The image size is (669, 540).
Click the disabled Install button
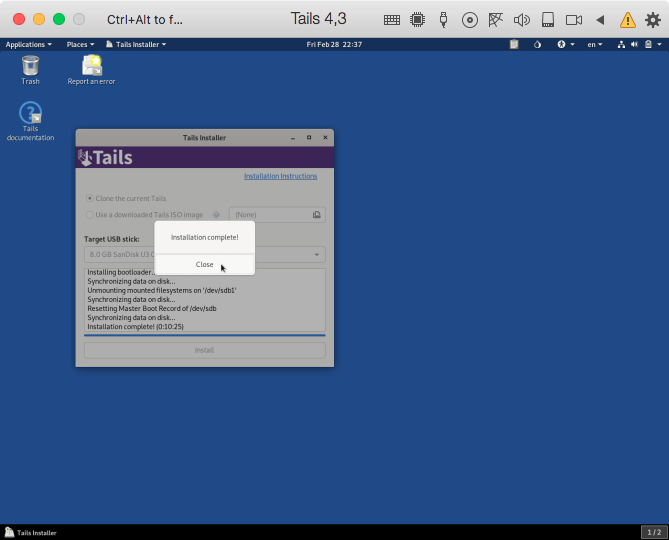click(204, 350)
